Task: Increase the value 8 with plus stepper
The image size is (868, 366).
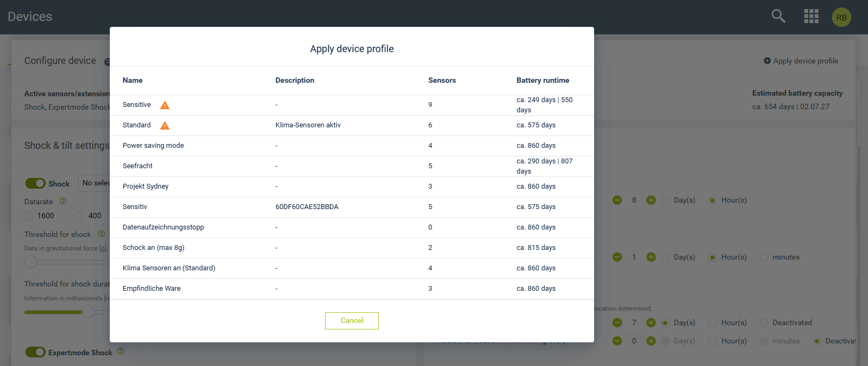Action: coord(651,200)
